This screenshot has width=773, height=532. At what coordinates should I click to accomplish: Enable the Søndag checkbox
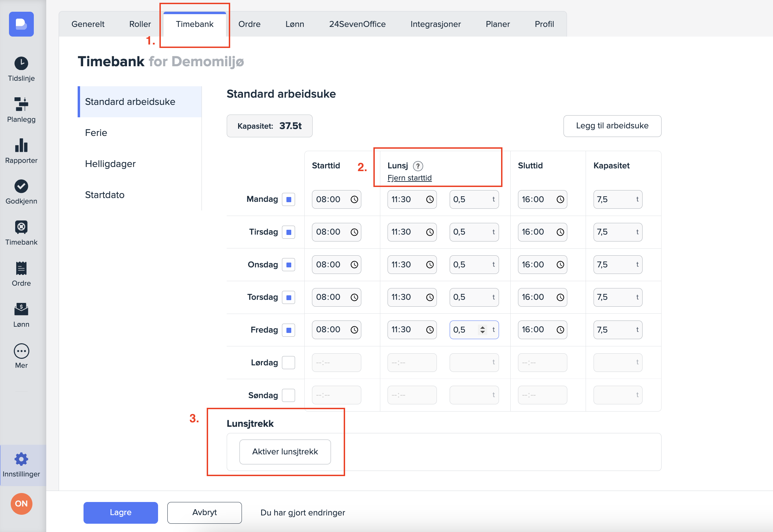(x=288, y=395)
